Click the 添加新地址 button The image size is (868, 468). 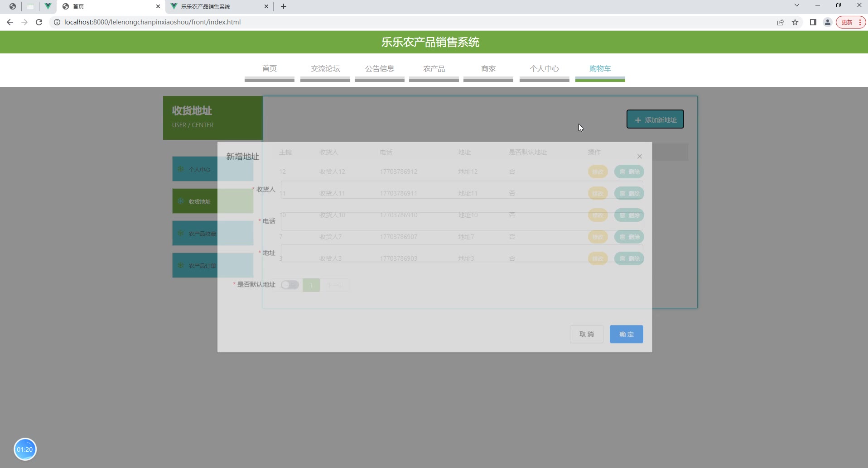pyautogui.click(x=655, y=119)
